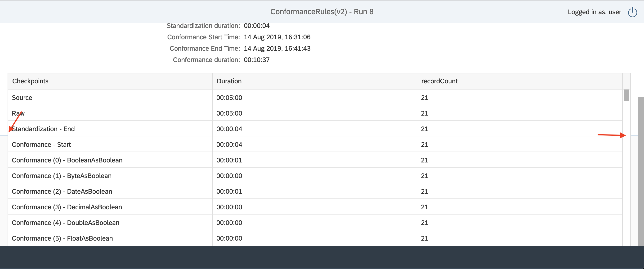Click BooleanAsBoolean row recordCount 21
The image size is (644, 269).
coord(425,160)
